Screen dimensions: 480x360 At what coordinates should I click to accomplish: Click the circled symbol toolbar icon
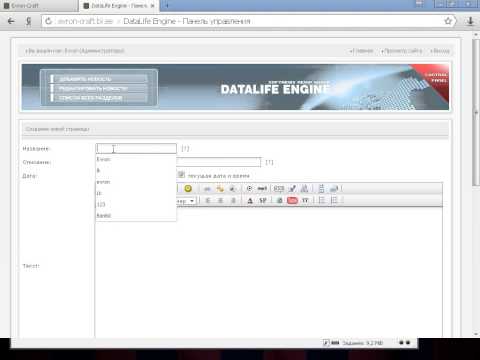point(249,189)
